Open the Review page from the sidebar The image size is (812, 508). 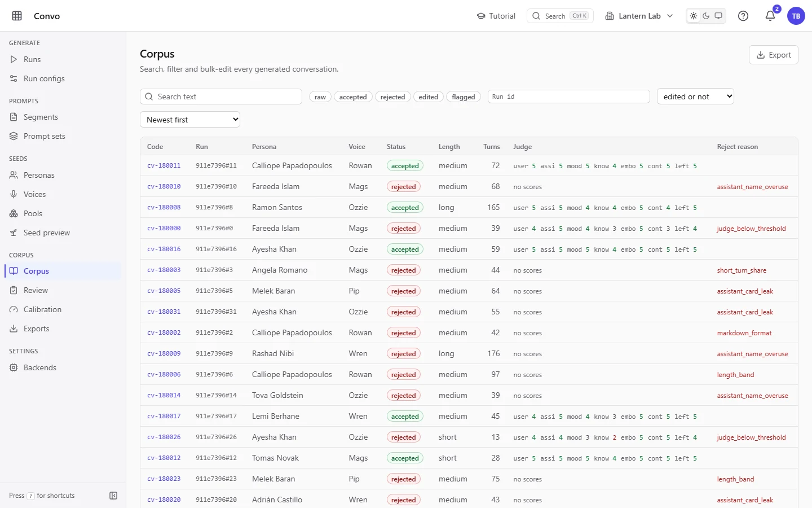[x=63, y=290]
